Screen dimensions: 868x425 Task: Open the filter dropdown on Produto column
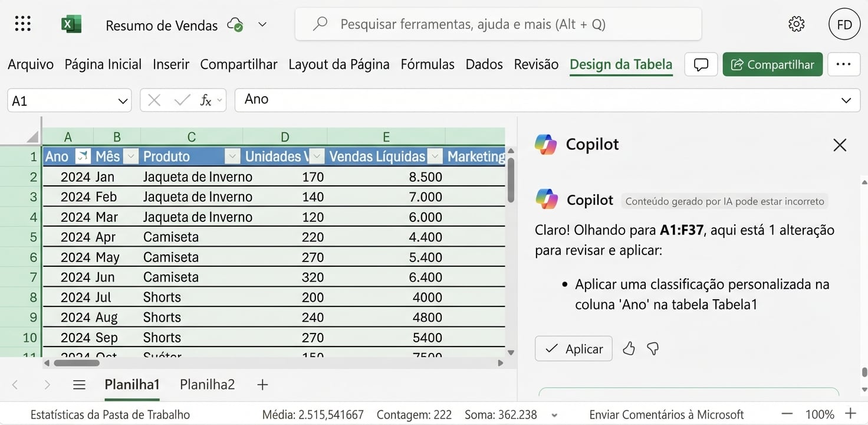pyautogui.click(x=232, y=156)
